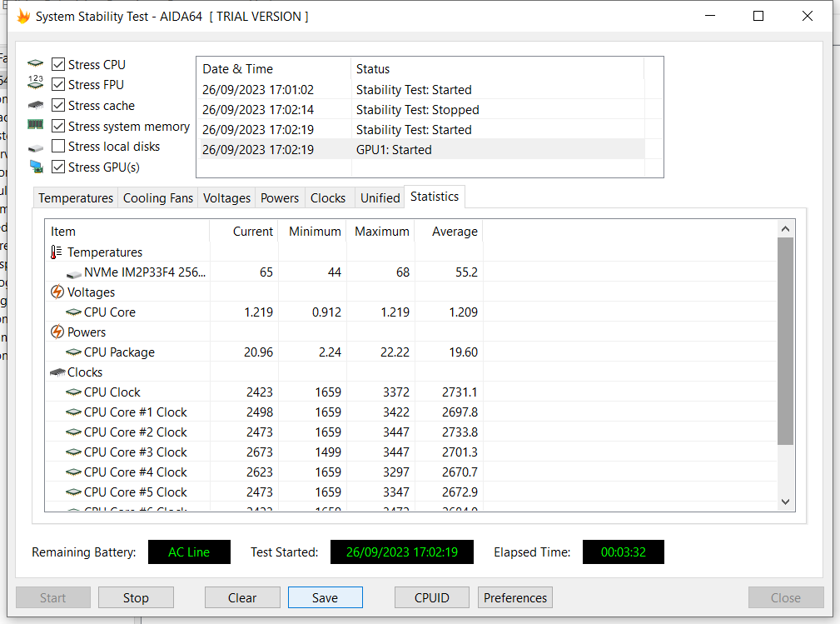Click the 123 chip icon beside Stress FPU

35,82
